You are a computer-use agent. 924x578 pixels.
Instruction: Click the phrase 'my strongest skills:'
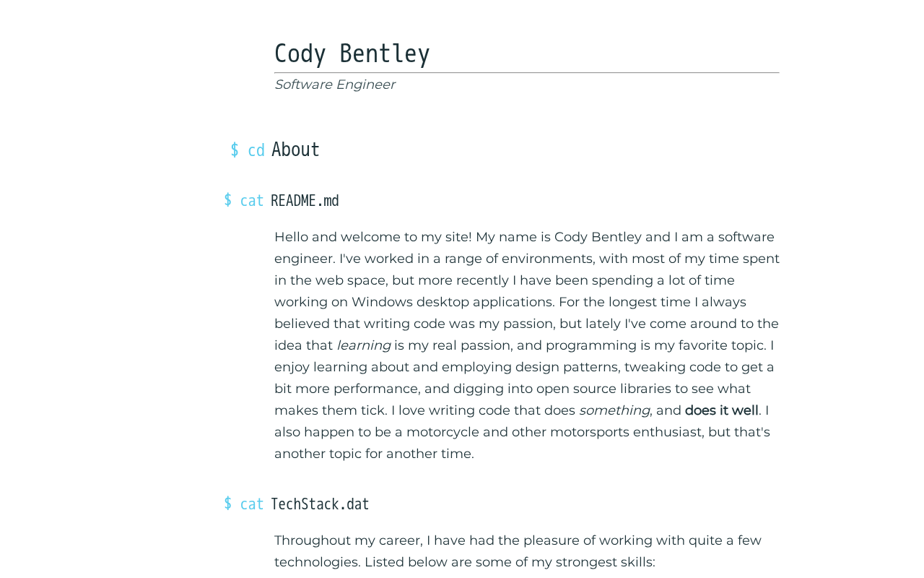point(593,562)
